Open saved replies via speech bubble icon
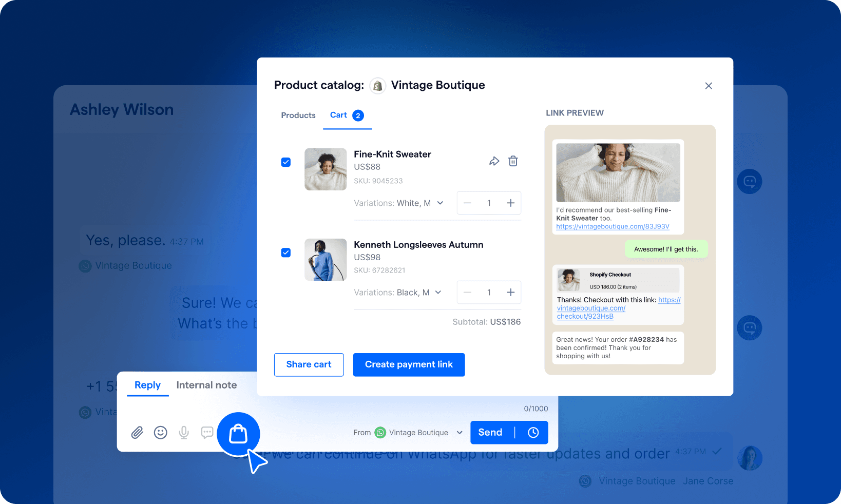 (207, 433)
